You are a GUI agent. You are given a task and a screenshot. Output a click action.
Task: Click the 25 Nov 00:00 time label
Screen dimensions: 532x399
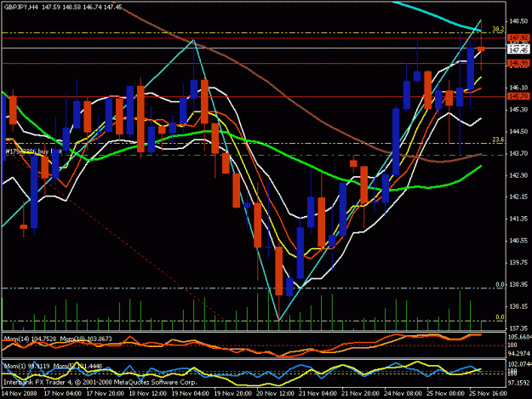pos(445,394)
